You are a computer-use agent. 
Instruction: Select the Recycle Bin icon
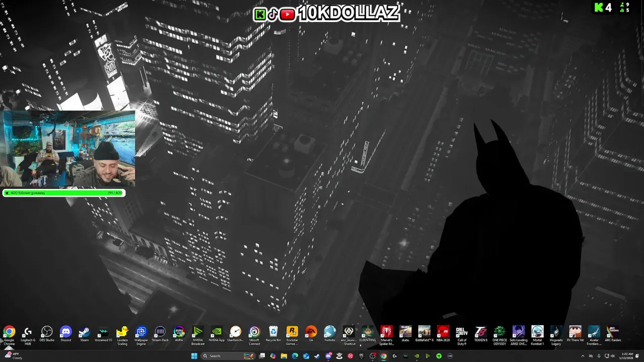[273, 334]
